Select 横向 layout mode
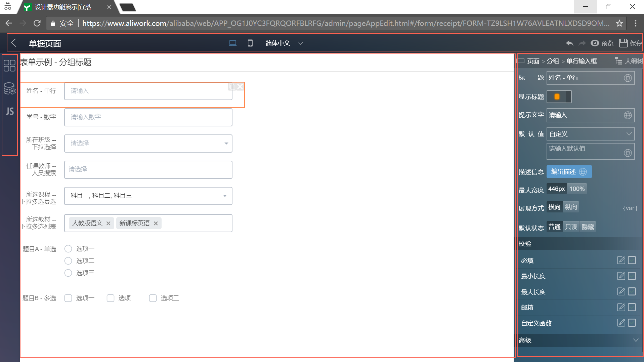Image resolution: width=644 pixels, height=362 pixels. (x=555, y=207)
